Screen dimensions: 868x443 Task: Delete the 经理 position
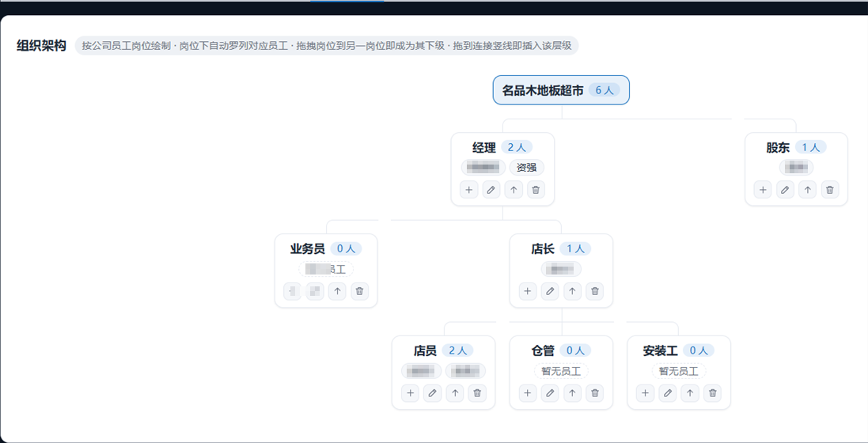point(536,190)
